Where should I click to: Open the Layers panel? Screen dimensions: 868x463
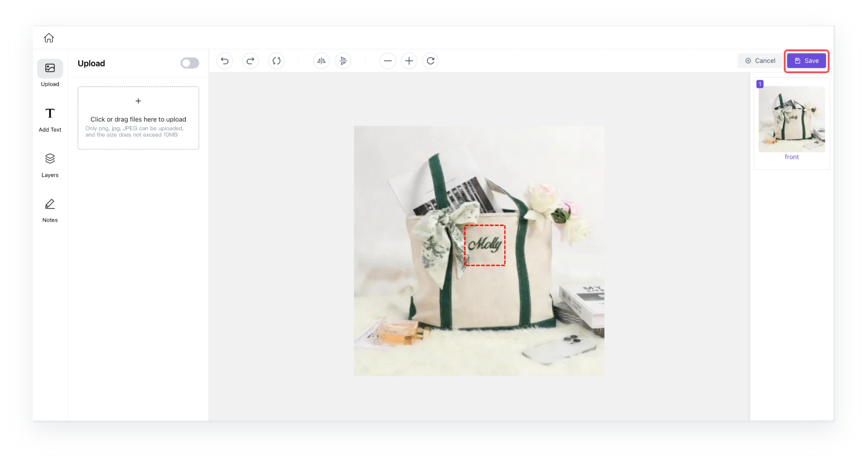(x=50, y=164)
